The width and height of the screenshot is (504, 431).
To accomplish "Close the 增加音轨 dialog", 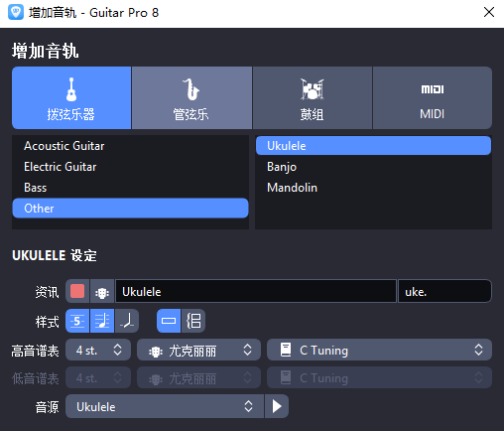I will [489, 12].
